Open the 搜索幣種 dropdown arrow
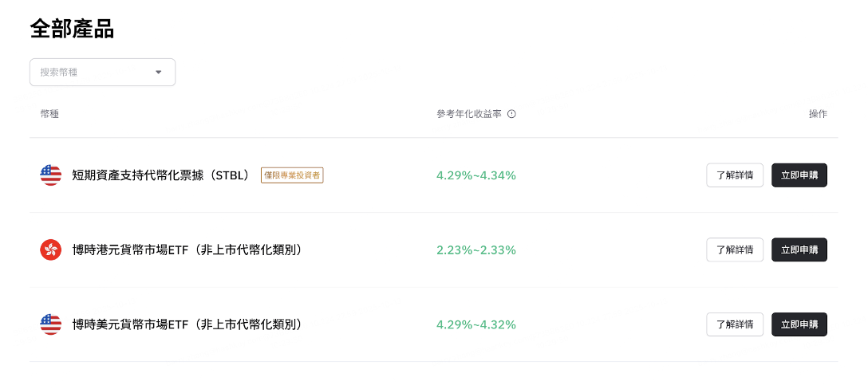Image resolution: width=868 pixels, height=389 pixels. click(x=158, y=73)
